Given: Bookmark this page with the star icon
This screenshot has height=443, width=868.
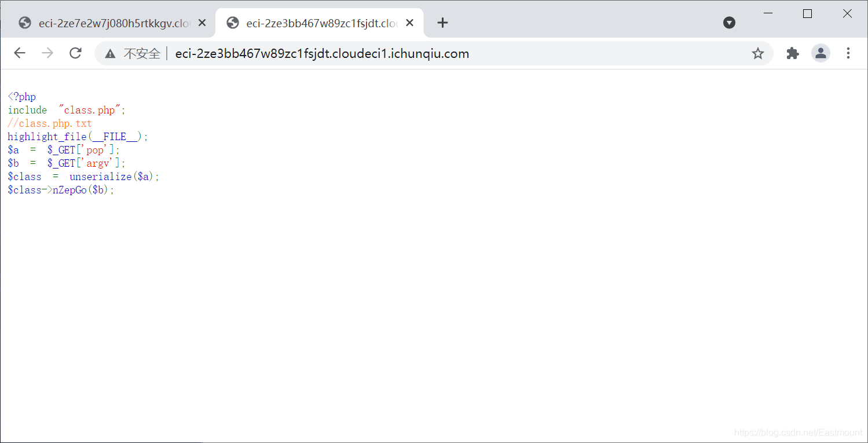Looking at the screenshot, I should click(757, 54).
